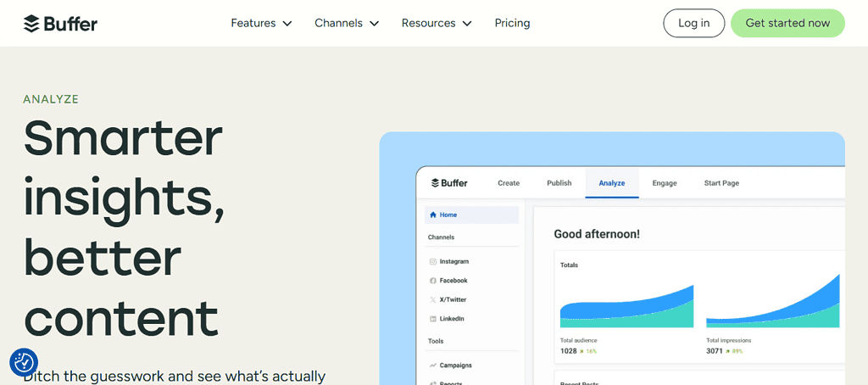The image size is (868, 385).
Task: Click the Instagram icon in Channels list
Action: tap(433, 262)
